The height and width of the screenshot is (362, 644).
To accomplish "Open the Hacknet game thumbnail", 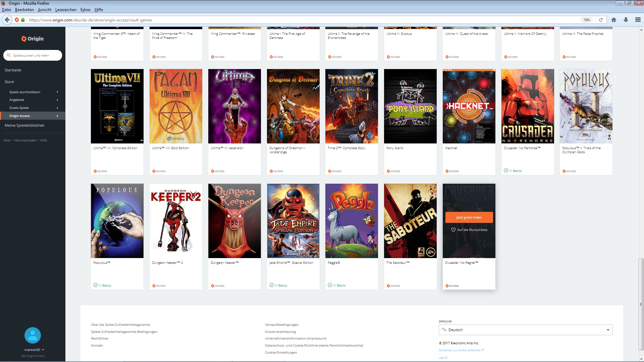I will [x=469, y=106].
